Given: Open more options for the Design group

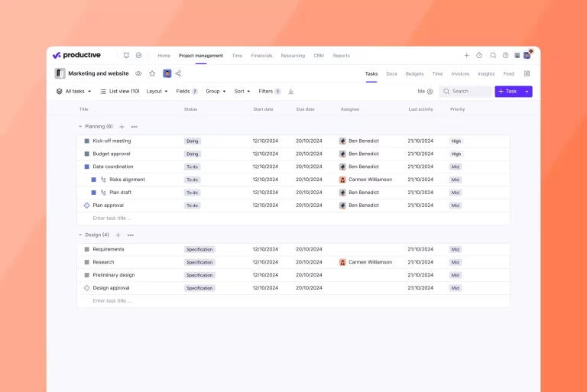Looking at the screenshot, I should click(x=131, y=235).
